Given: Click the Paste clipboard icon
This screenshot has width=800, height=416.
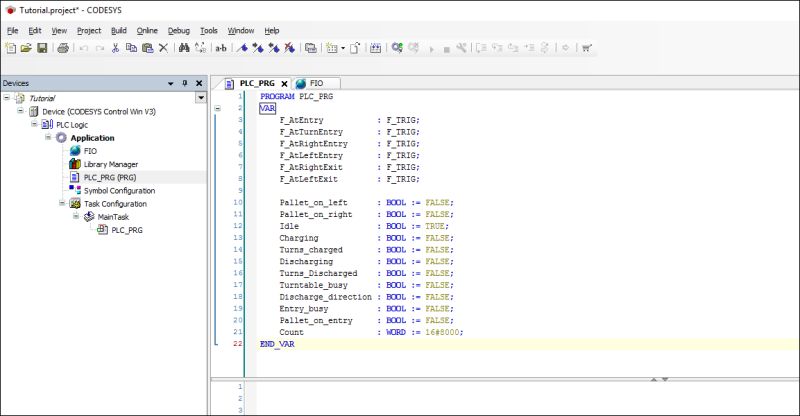Looking at the screenshot, I should click(147, 48).
